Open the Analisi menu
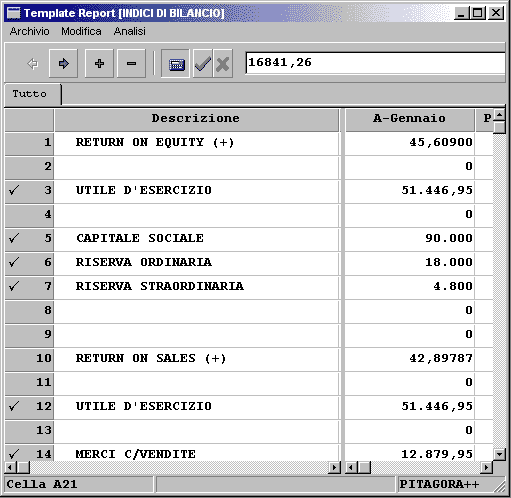The width and height of the screenshot is (511, 498). tap(130, 31)
